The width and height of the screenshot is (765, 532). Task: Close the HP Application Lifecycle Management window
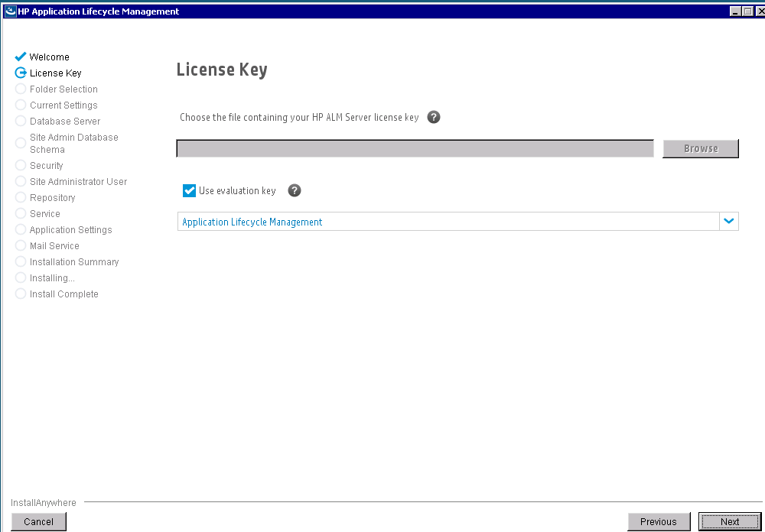760,11
